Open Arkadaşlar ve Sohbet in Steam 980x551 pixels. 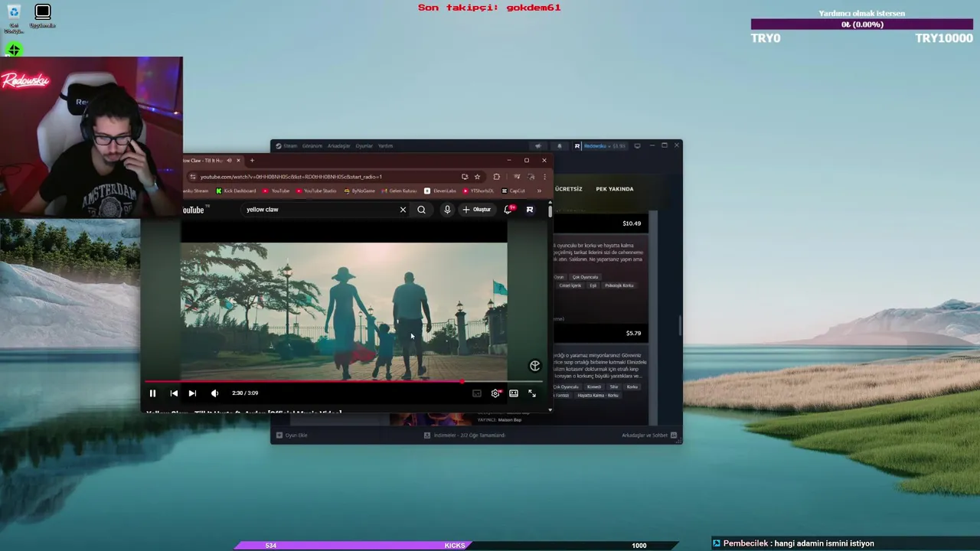(x=649, y=435)
